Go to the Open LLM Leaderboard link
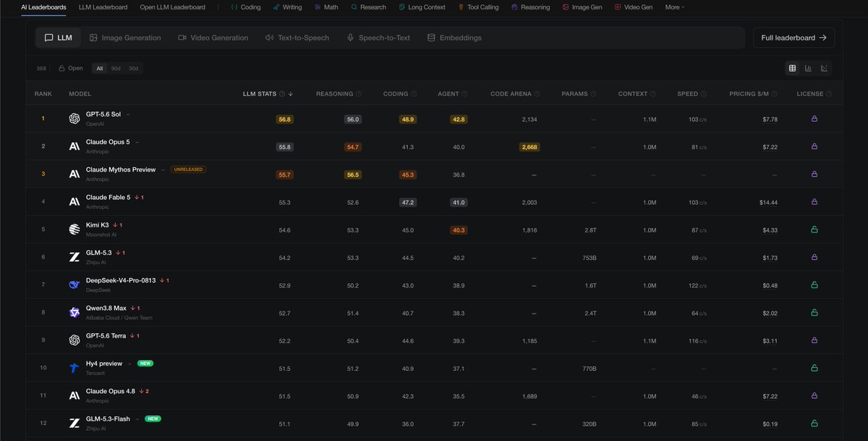The width and height of the screenshot is (868, 441). (x=172, y=7)
